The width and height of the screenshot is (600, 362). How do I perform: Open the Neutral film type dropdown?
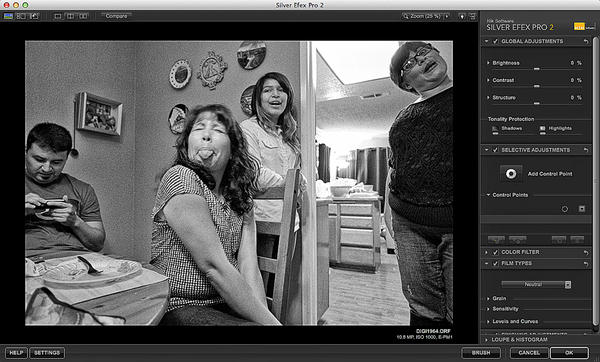tap(536, 284)
